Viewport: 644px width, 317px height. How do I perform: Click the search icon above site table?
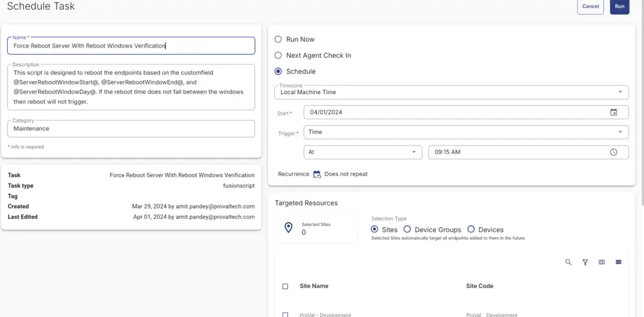point(569,262)
